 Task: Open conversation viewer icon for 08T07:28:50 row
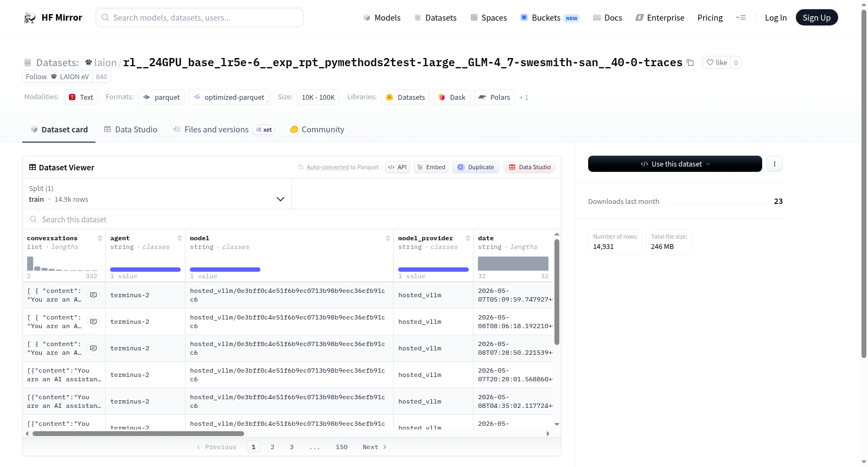click(x=93, y=348)
